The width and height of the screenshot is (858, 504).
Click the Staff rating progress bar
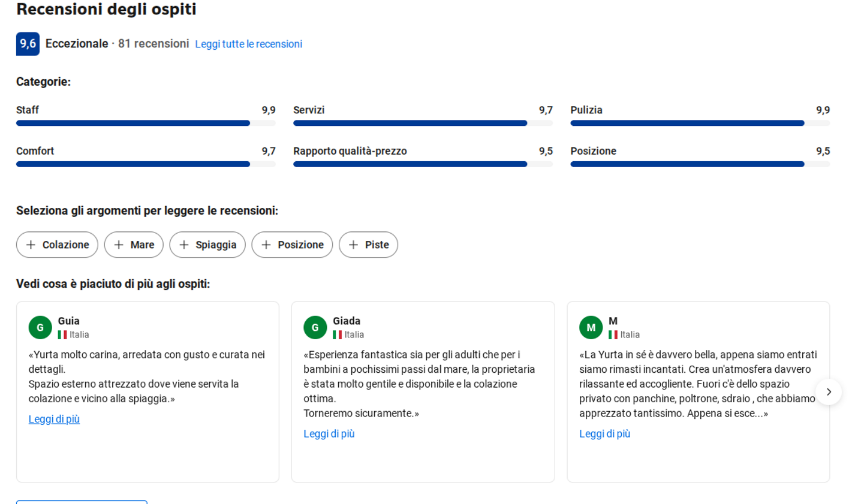pos(146,123)
